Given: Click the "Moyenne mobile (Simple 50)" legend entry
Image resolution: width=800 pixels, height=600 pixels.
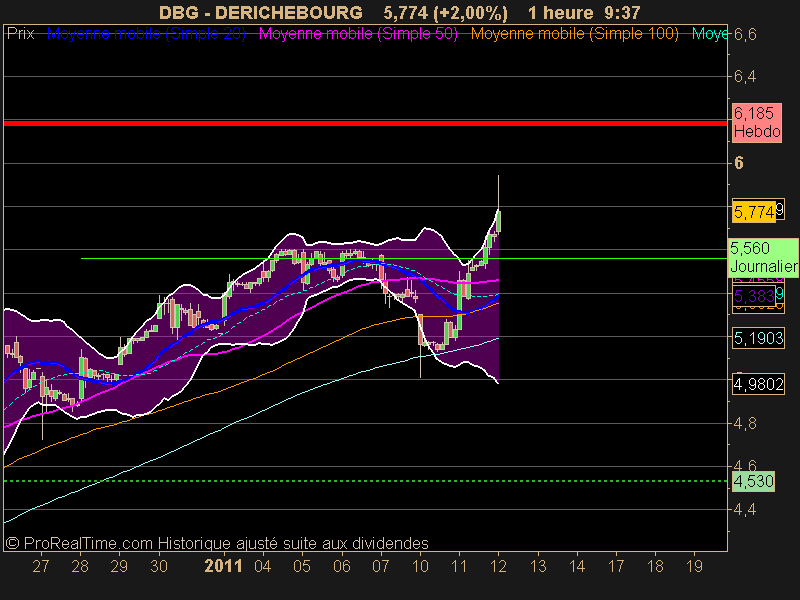Looking at the screenshot, I should (x=358, y=34).
